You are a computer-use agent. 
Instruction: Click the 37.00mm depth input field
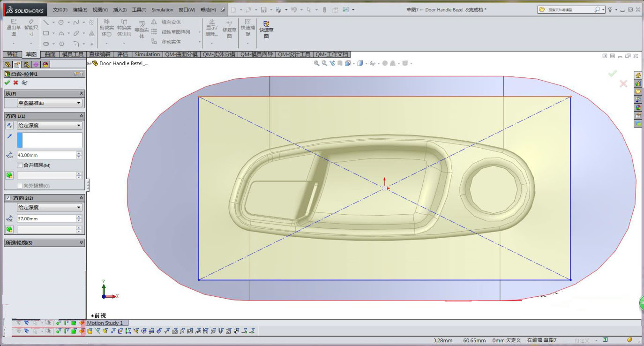click(46, 218)
